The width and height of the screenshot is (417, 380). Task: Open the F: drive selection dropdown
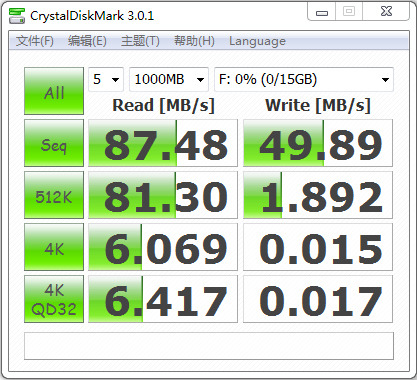(x=304, y=79)
